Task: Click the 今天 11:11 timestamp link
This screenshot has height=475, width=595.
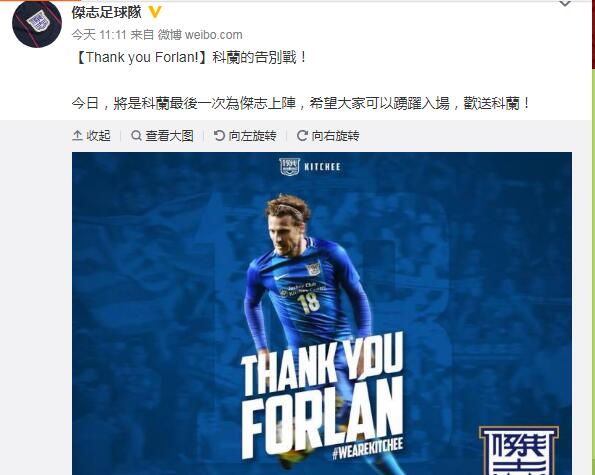Action: click(x=99, y=35)
